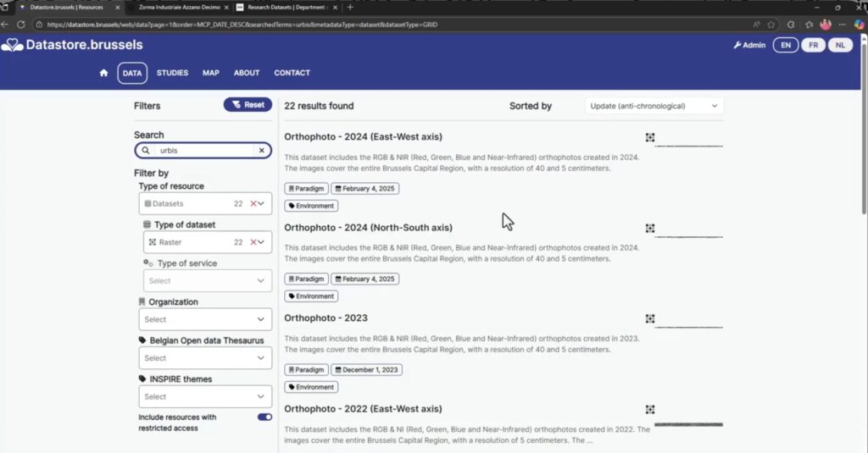Click the Datastore.brussels heart logo

[13, 45]
